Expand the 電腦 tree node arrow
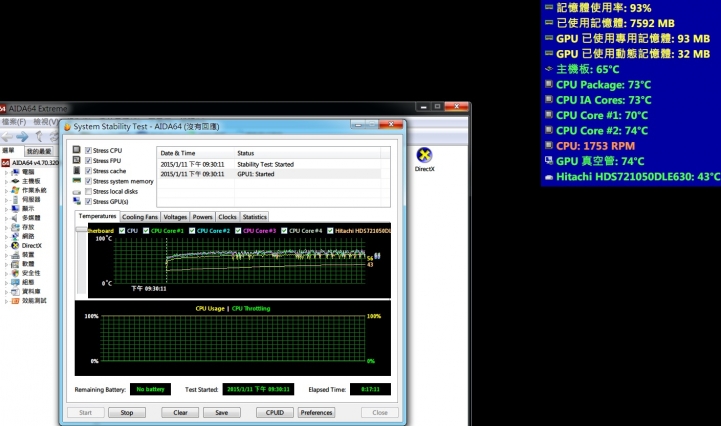Screen dimensions: 721x426 pyautogui.click(x=6, y=172)
